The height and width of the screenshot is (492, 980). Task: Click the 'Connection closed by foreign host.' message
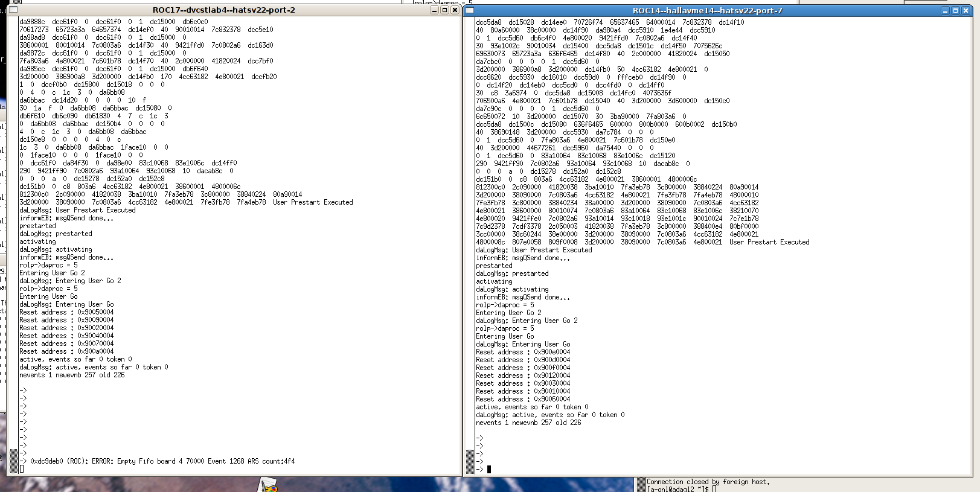click(x=708, y=482)
